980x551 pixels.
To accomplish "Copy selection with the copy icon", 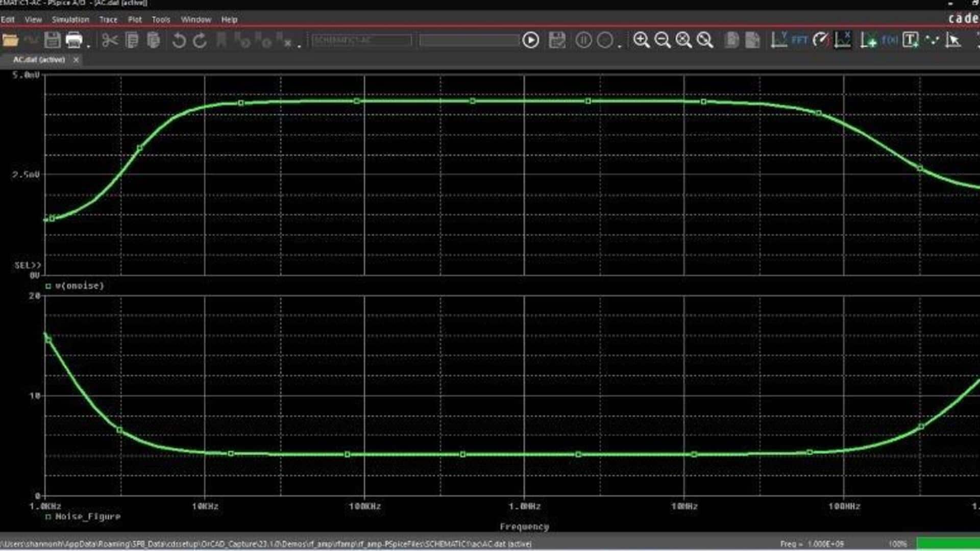I will point(132,40).
